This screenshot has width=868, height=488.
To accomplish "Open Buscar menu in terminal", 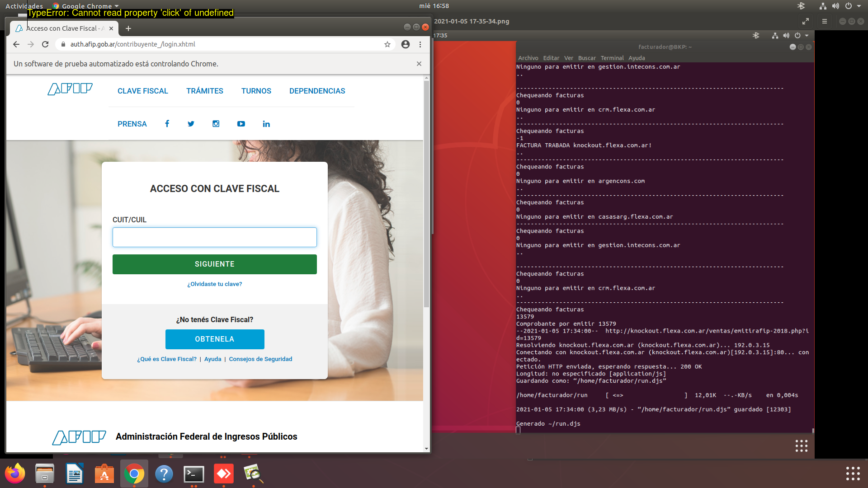I will pyautogui.click(x=587, y=58).
